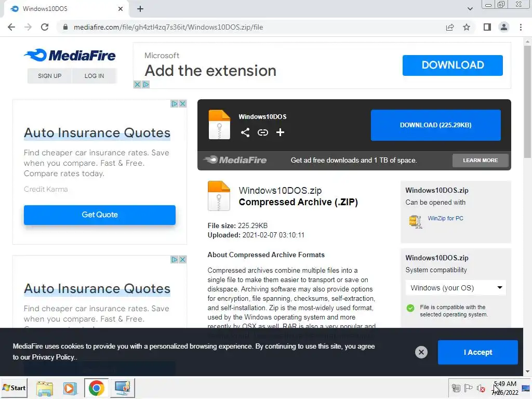532x399 pixels.
Task: Select the Windows10DOS browser tab
Action: (66, 9)
